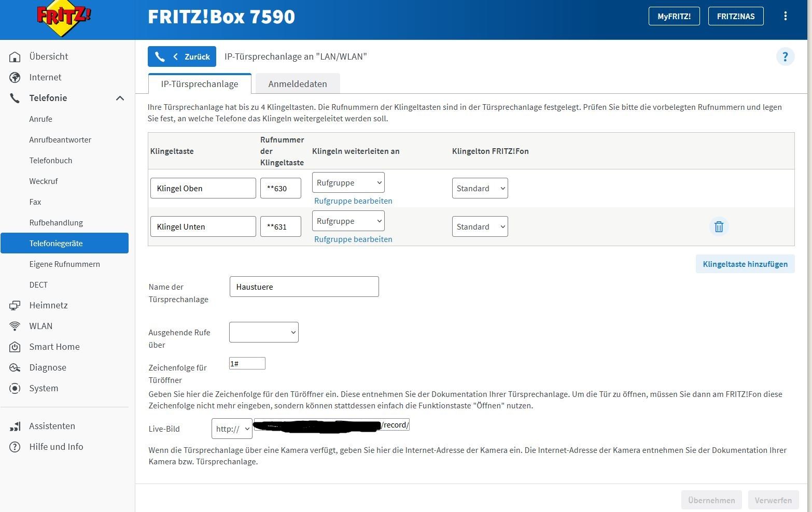Open the Internet menu

click(x=45, y=77)
